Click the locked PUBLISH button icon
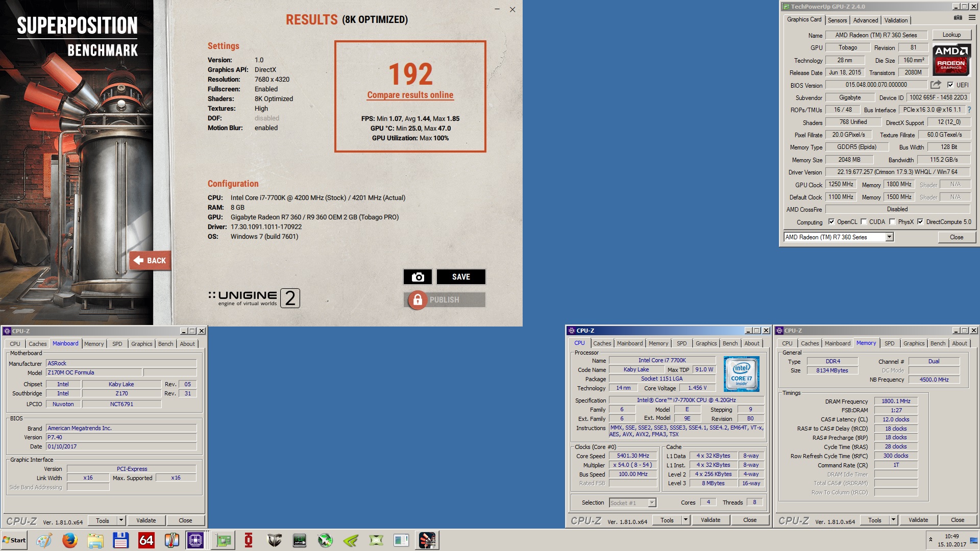Viewport: 980px width, 551px height. click(418, 300)
